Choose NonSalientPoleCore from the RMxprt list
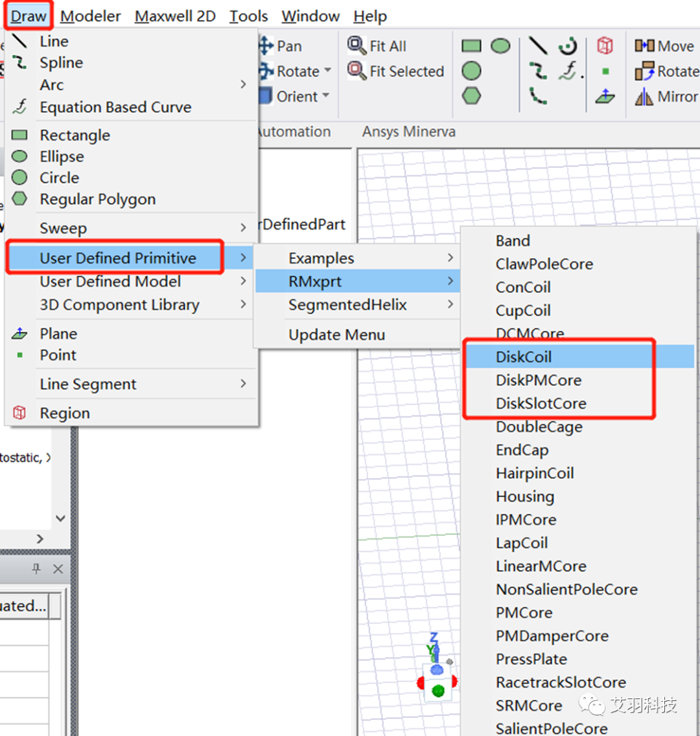This screenshot has width=700, height=736. 579,589
